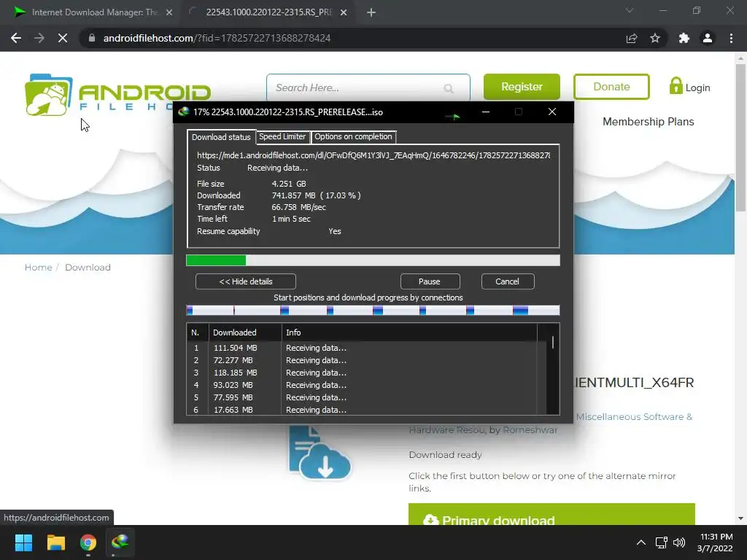
Task: Select connection row with 118.185 MB
Action: coord(366,373)
